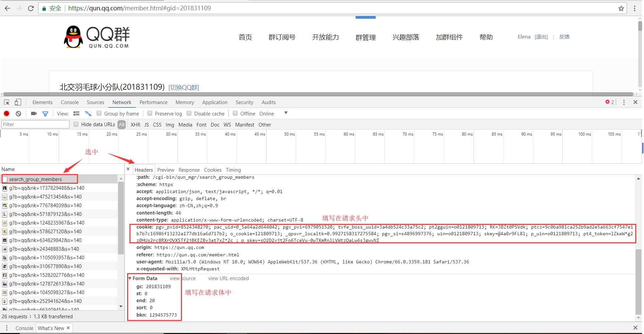Open DevTools customize three-dot menu
The image size is (644, 334).
(x=624, y=102)
